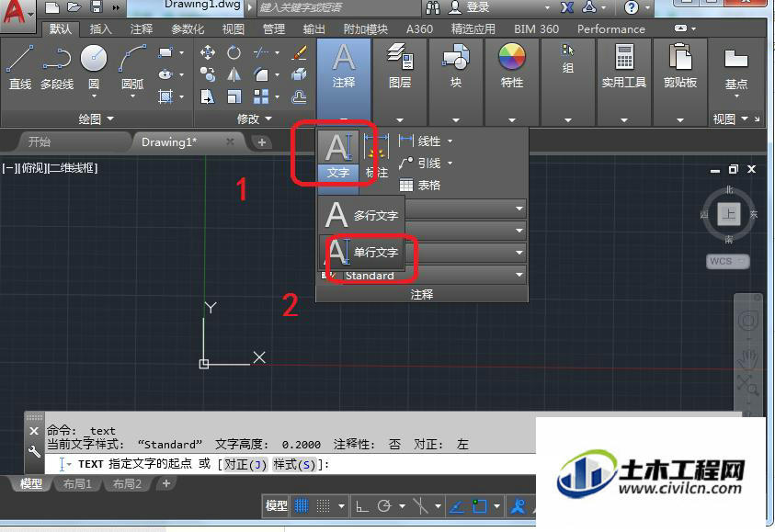Click the Rotate tool icon
Screen dimensions: 775x532
click(x=234, y=52)
